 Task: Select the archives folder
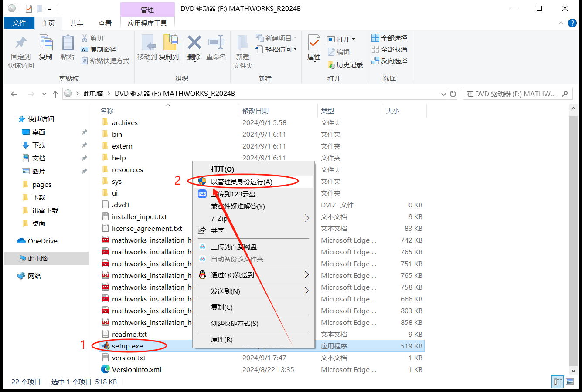(x=125, y=122)
